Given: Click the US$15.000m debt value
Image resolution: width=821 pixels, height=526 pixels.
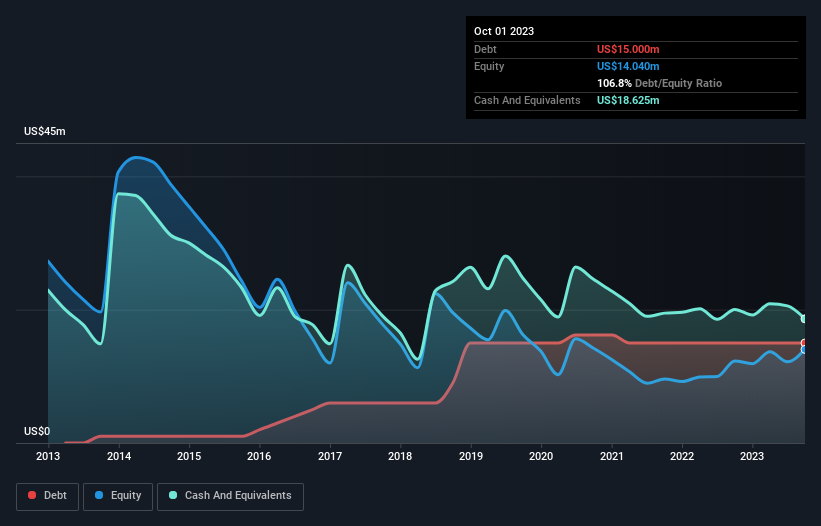Looking at the screenshot, I should click(628, 49).
